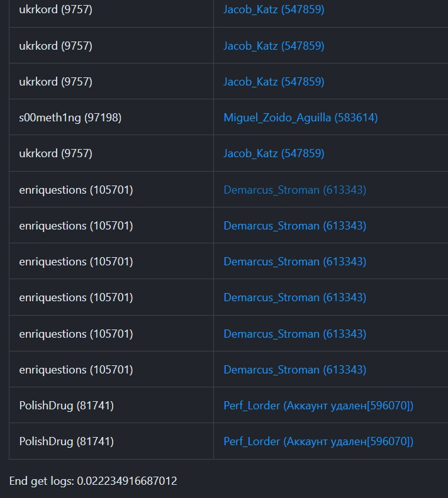Visit the fifth Demarcus_Stroman (613343) link
The height and width of the screenshot is (498, 448).
294,334
